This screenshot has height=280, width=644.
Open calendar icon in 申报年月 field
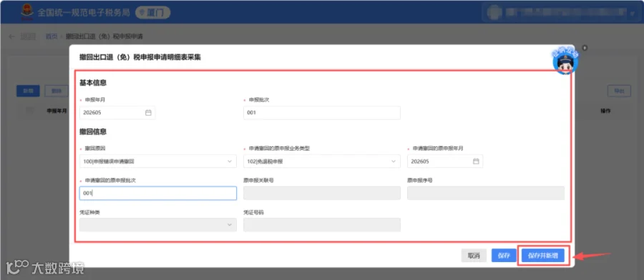tap(148, 113)
